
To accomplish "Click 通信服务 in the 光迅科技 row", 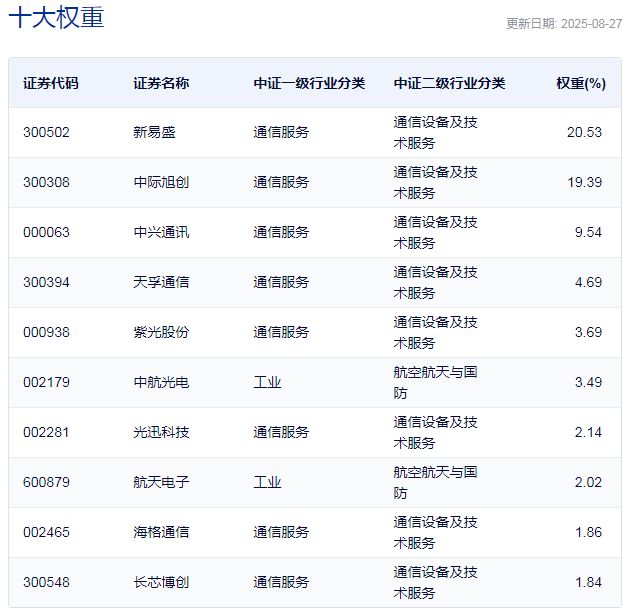I will [x=281, y=432].
